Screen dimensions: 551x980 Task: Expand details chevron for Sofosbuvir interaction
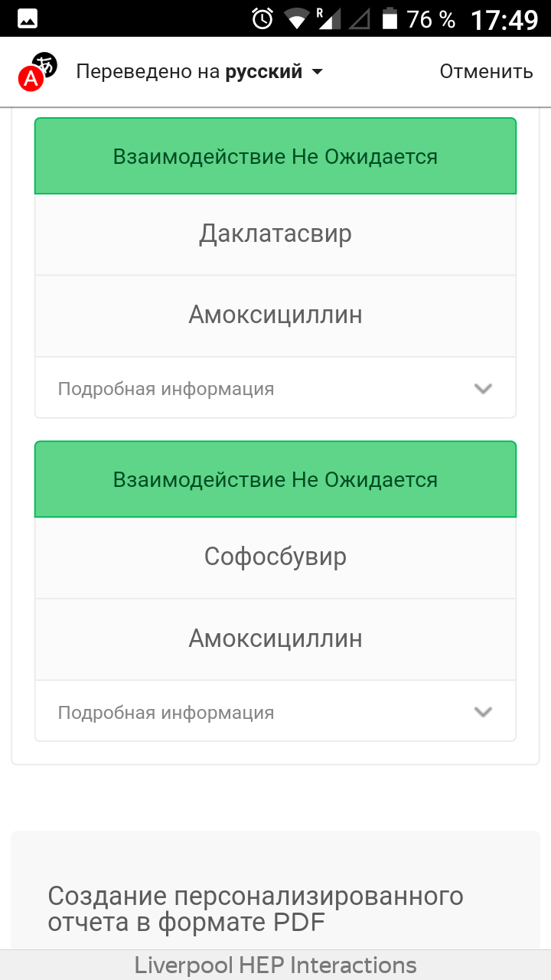click(482, 712)
